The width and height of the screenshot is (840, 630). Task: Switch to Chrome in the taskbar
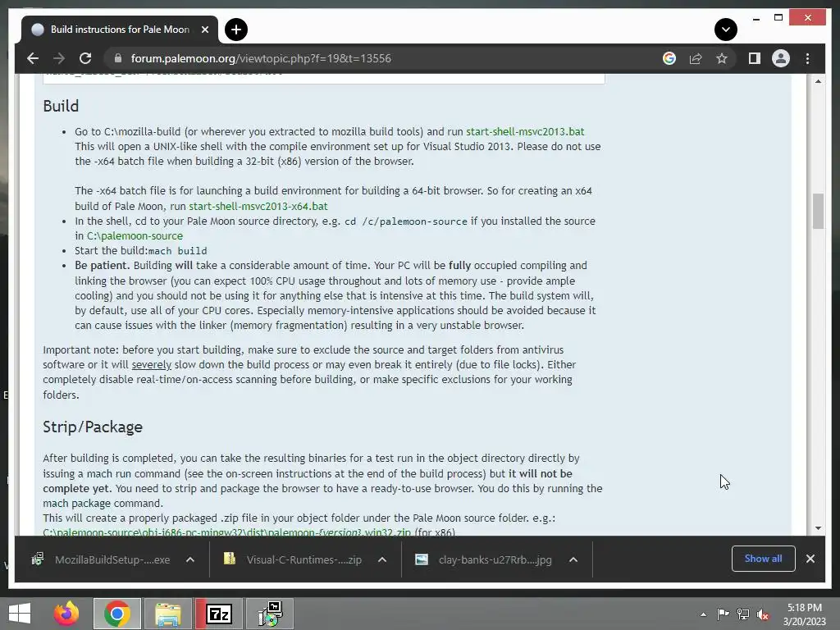pos(117,614)
